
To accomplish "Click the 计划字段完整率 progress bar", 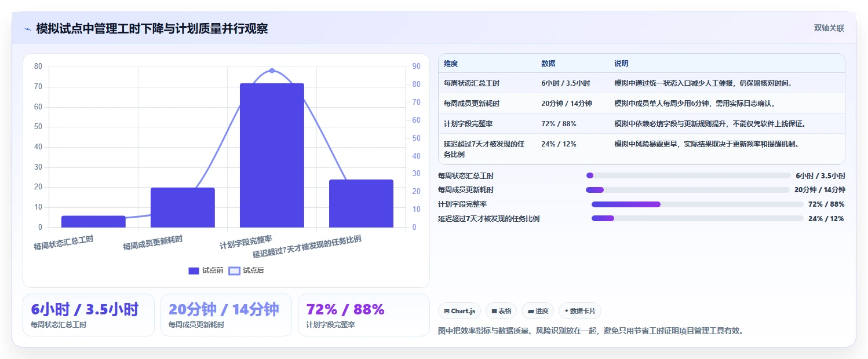I will click(697, 204).
